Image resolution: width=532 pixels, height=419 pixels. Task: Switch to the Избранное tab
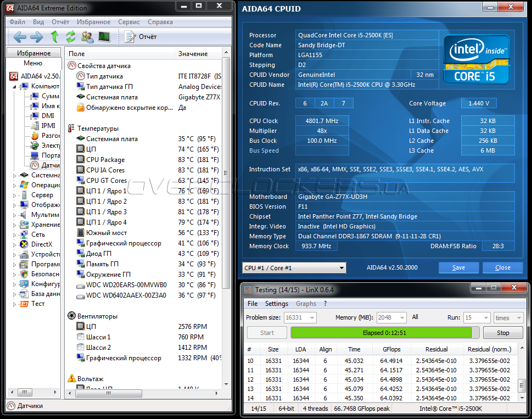(33, 53)
